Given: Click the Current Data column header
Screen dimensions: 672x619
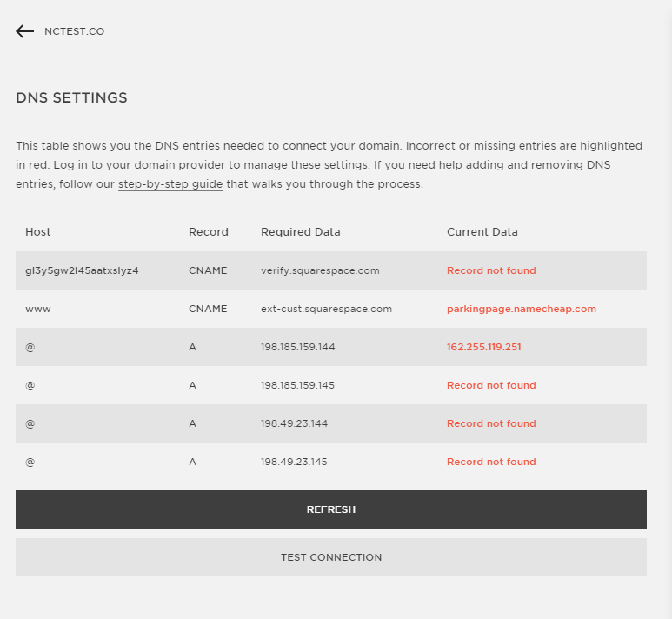Looking at the screenshot, I should coord(482,232).
